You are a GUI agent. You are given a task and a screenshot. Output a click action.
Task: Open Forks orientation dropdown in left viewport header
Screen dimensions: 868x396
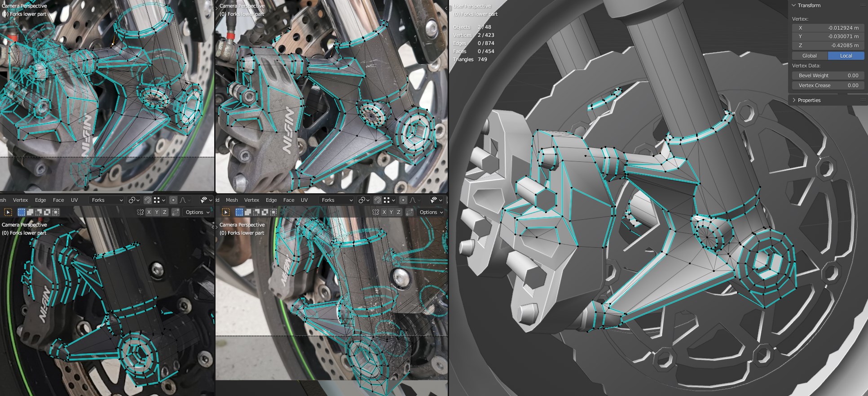coord(106,200)
